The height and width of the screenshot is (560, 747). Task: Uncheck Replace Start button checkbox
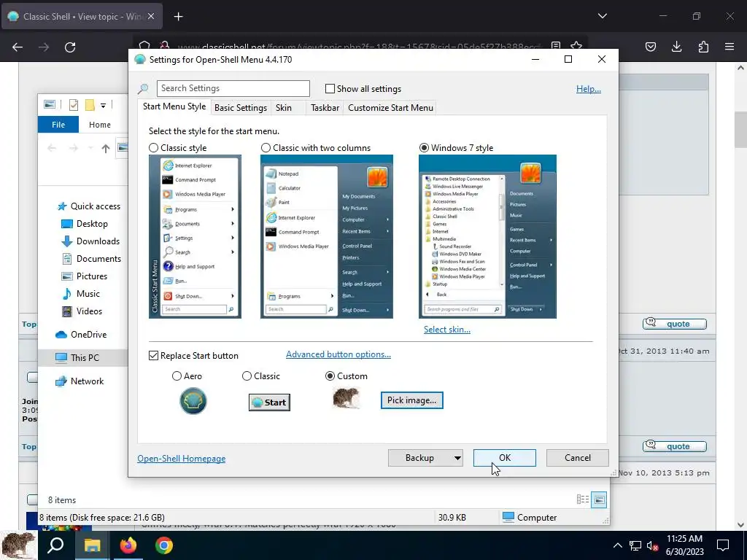point(153,356)
